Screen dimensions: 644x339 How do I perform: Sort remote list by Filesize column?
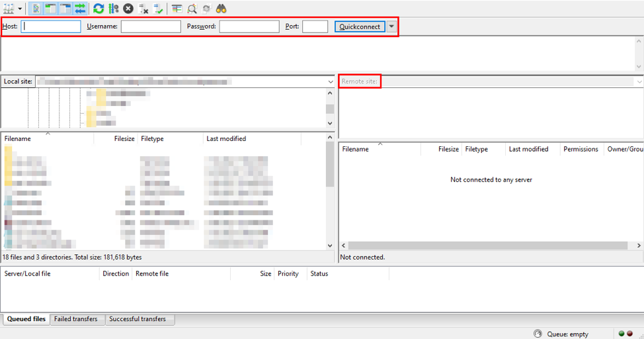(442, 149)
